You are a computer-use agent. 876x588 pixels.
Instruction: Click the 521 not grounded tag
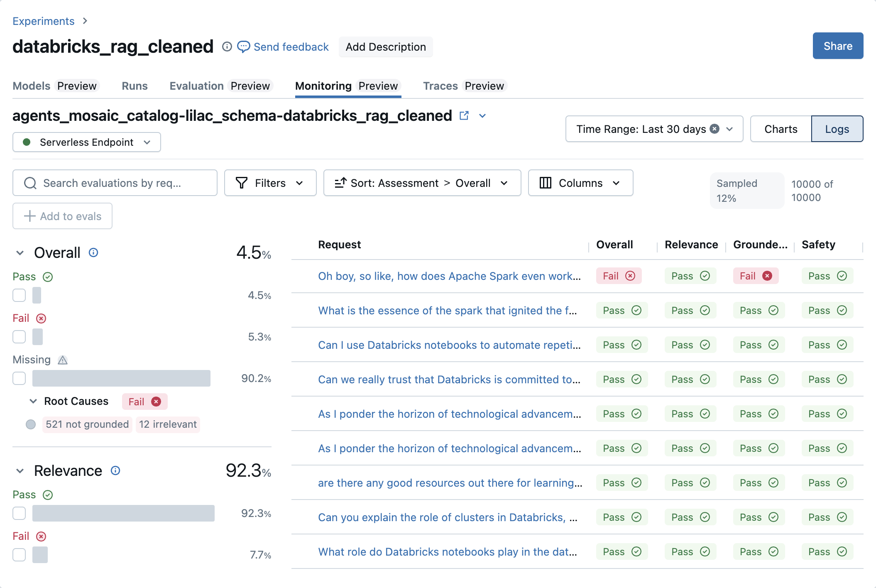87,424
